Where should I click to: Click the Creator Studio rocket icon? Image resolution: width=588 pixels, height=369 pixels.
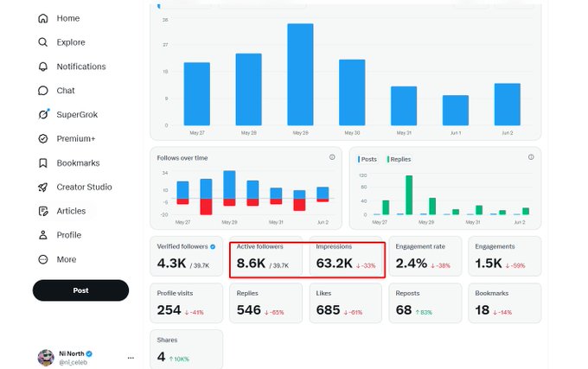click(x=43, y=187)
